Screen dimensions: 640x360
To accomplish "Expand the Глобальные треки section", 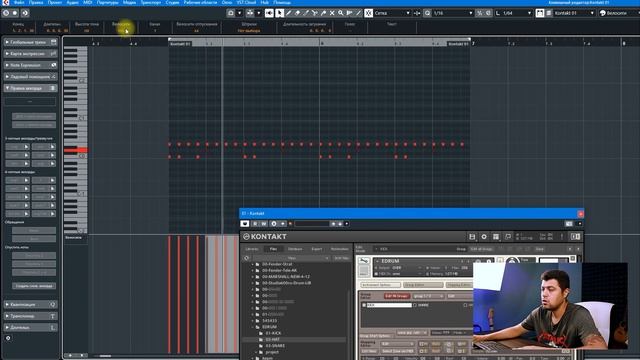I will tap(31, 42).
